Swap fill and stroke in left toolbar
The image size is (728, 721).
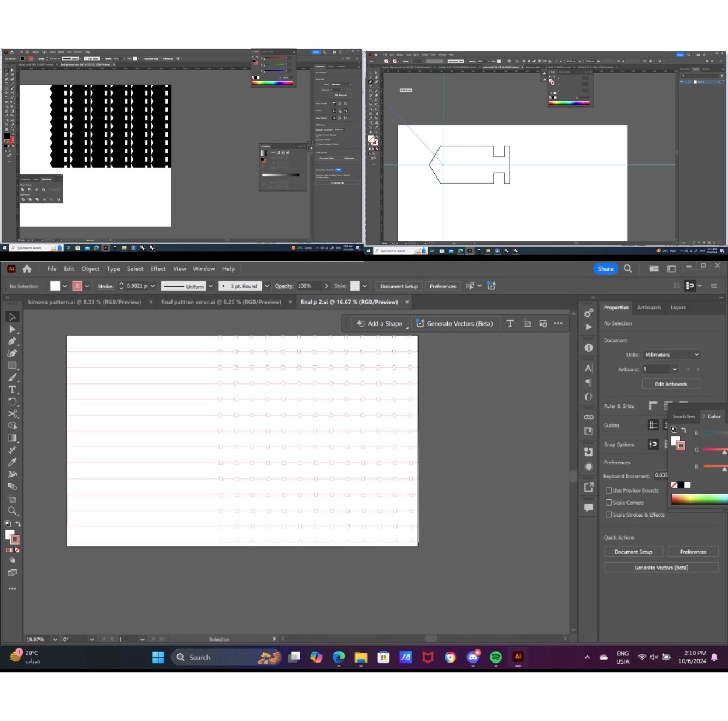18,524
